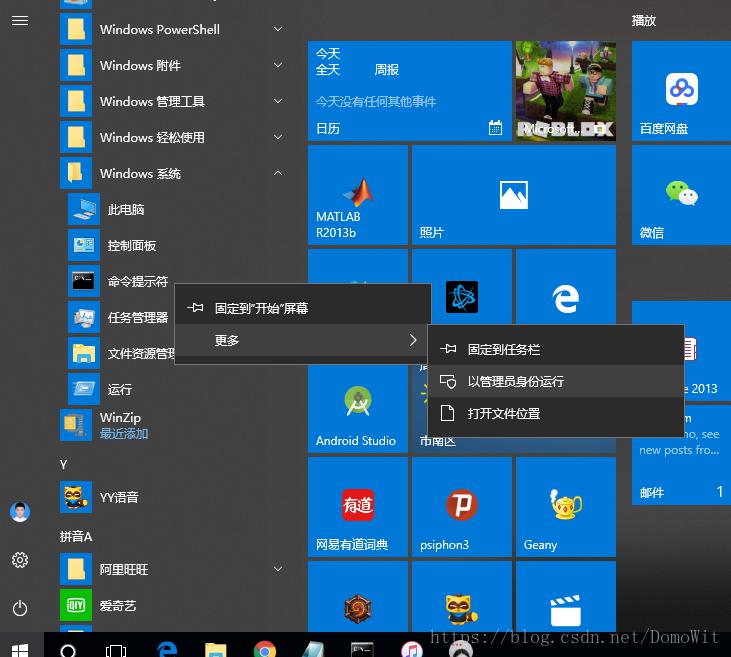Click the power button in the Start sidebar
The width and height of the screenshot is (731, 657).
click(x=20, y=607)
